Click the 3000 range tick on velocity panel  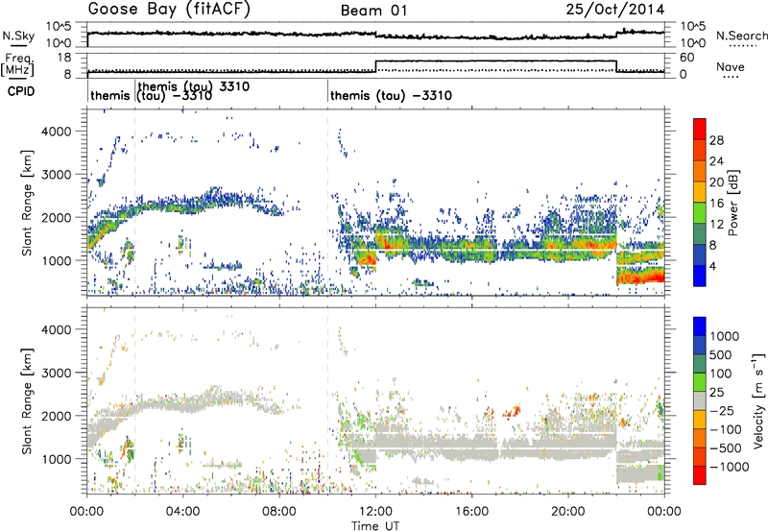coord(59,373)
